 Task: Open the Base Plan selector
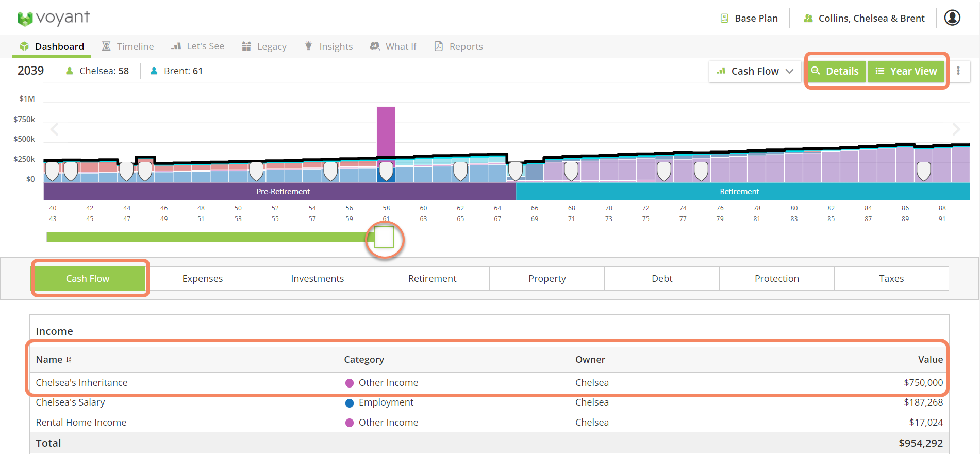[x=756, y=19]
